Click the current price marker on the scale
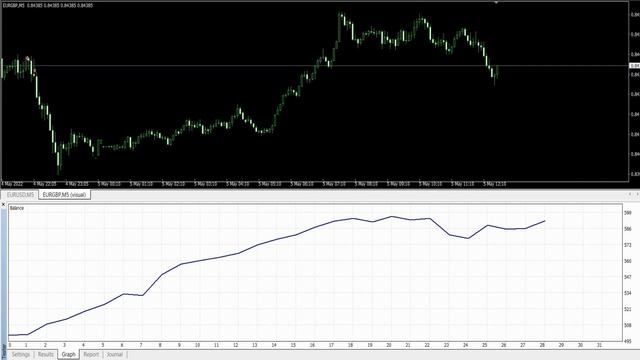Image resolution: width=640 pixels, height=360 pixels. [x=635, y=65]
